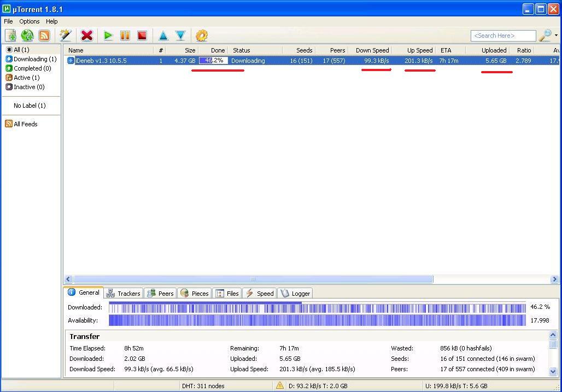Select the Inactive (0) category
562x392 pixels.
[25, 87]
